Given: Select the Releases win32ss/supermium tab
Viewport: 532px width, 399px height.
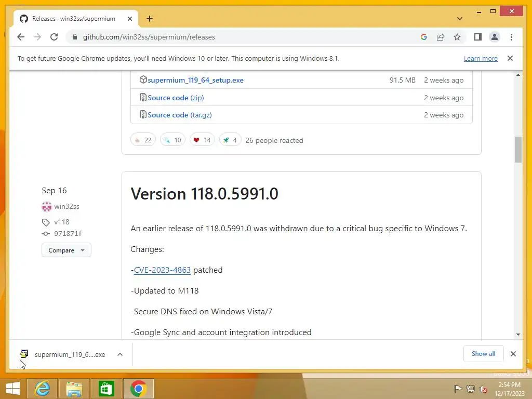Looking at the screenshot, I should (x=73, y=19).
